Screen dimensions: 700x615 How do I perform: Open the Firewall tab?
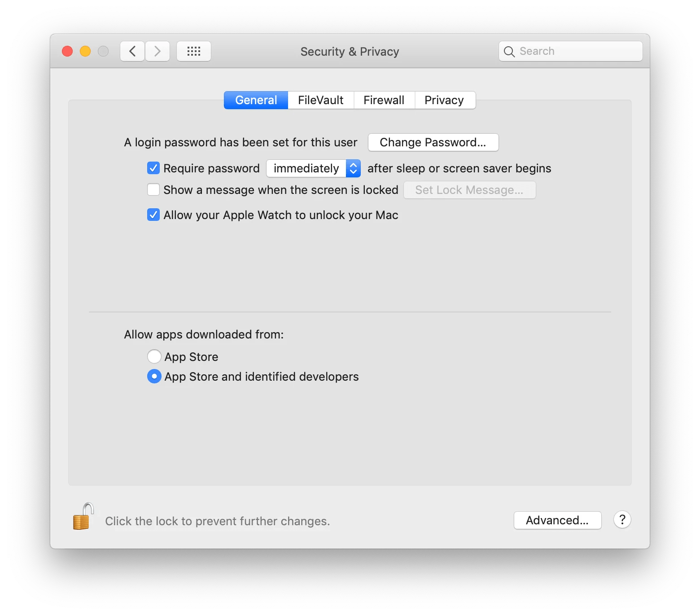(384, 100)
